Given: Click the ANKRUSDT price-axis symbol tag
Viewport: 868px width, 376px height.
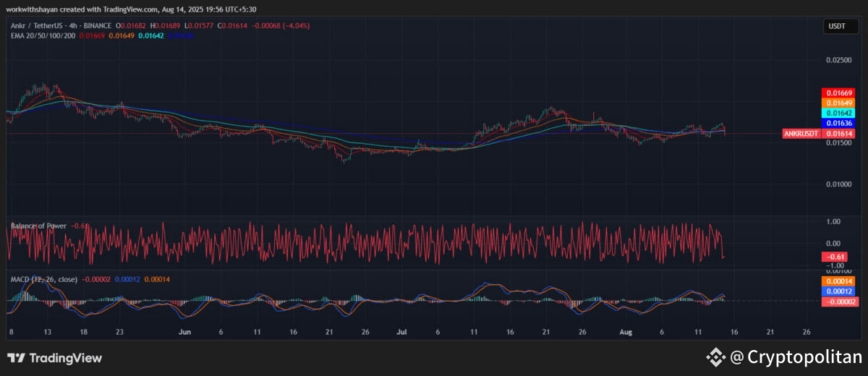Looking at the screenshot, I should coord(801,134).
